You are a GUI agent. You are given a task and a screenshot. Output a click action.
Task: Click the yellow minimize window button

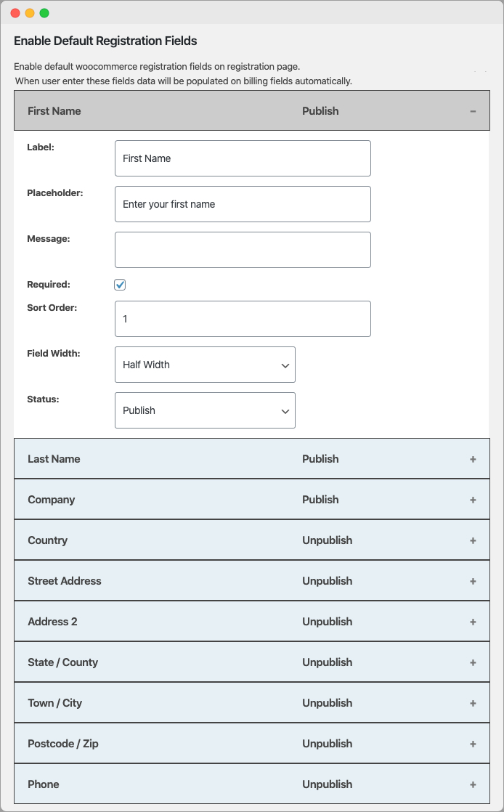[30, 12]
